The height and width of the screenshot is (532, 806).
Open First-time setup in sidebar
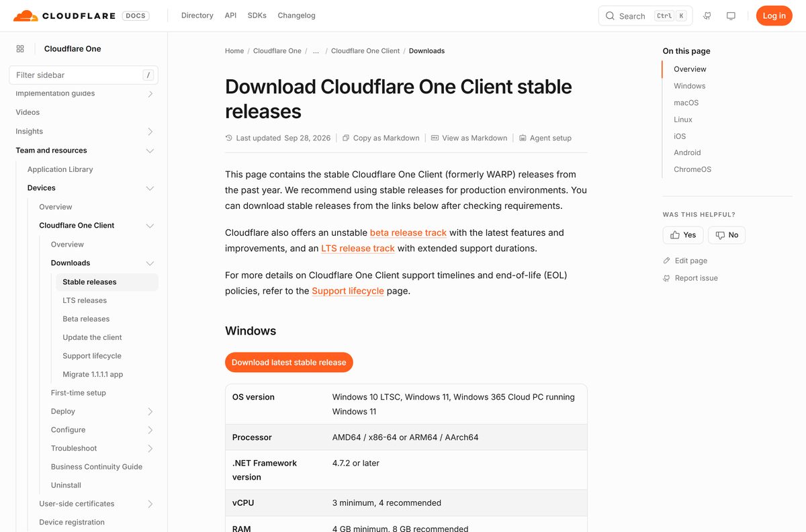79,393
